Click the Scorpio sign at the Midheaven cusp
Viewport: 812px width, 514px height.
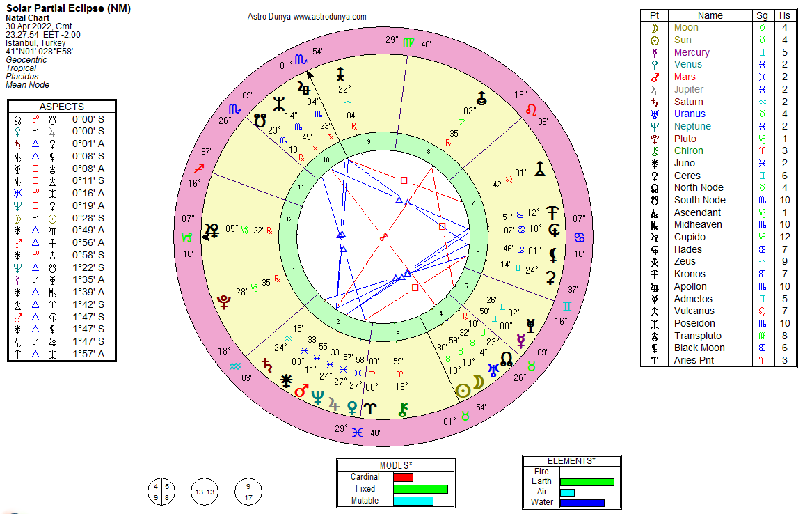pyautogui.click(x=301, y=60)
